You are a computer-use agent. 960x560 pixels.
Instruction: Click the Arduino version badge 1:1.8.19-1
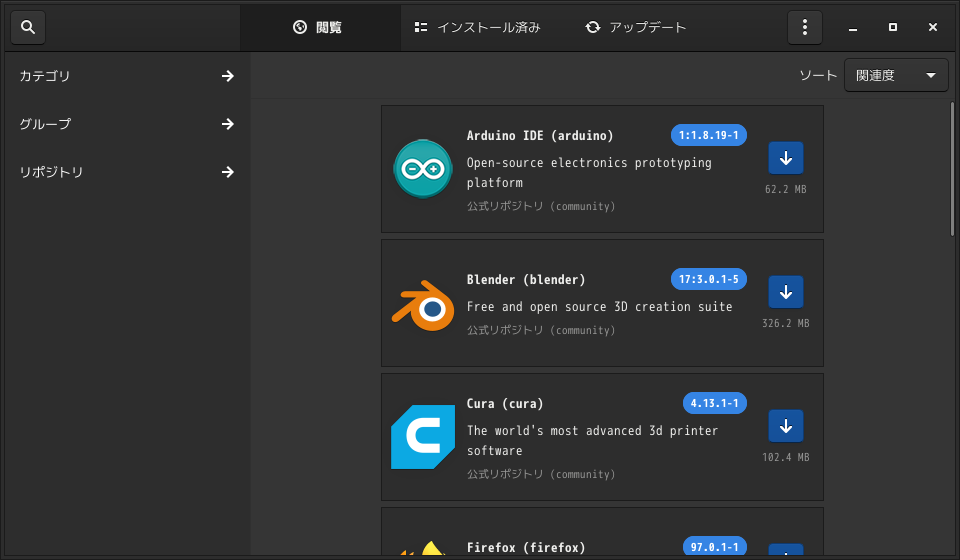pos(708,135)
